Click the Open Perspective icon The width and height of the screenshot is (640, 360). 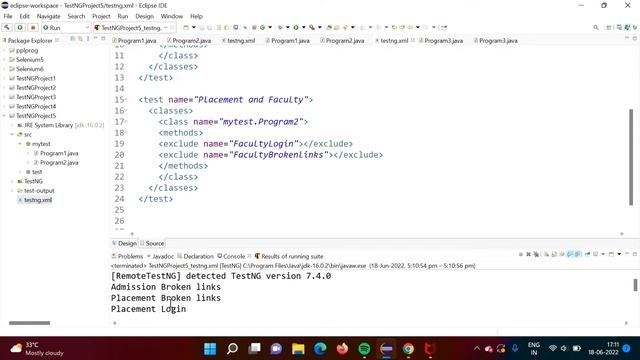[609, 27]
